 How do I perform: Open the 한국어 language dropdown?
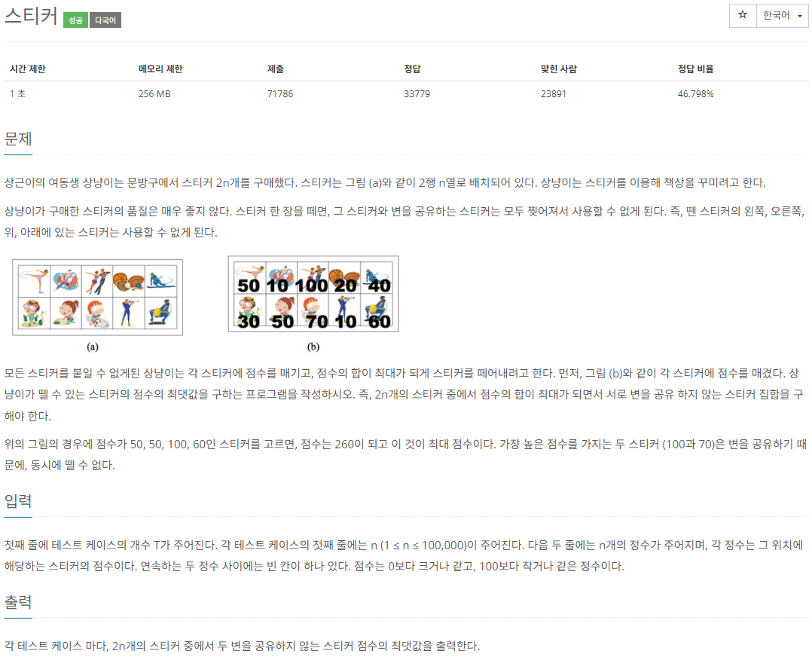click(782, 16)
